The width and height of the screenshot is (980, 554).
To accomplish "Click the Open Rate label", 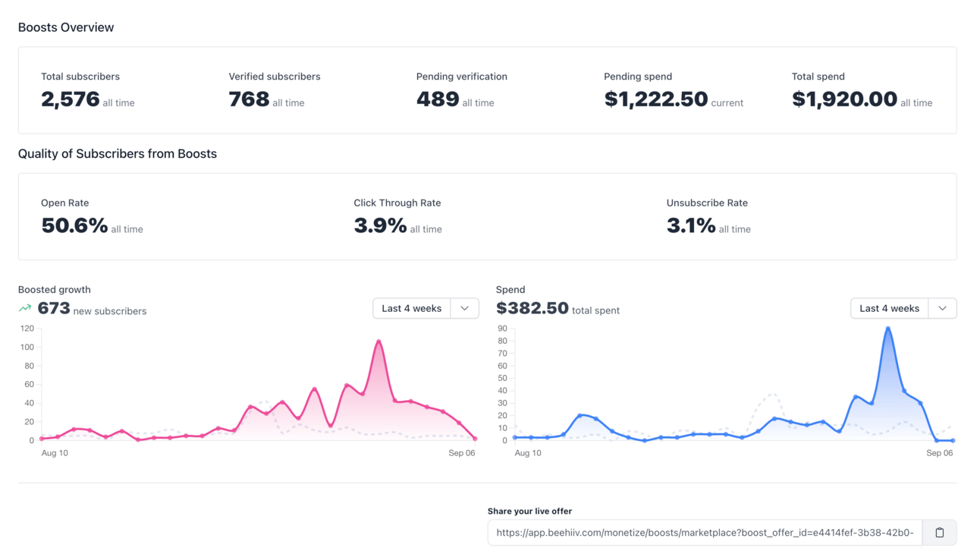I will pos(65,203).
